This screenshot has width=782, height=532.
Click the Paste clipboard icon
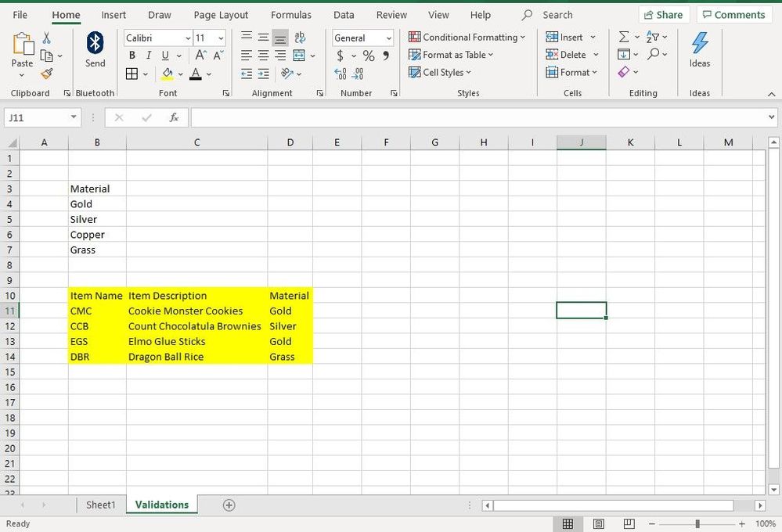tap(23, 44)
